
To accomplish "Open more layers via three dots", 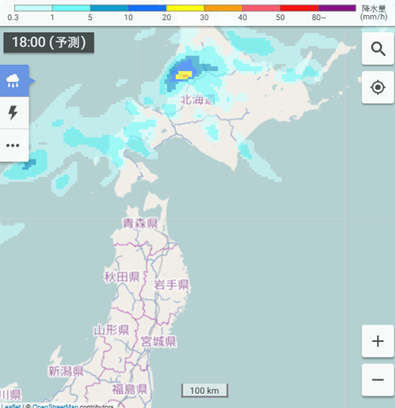I will pyautogui.click(x=13, y=145).
